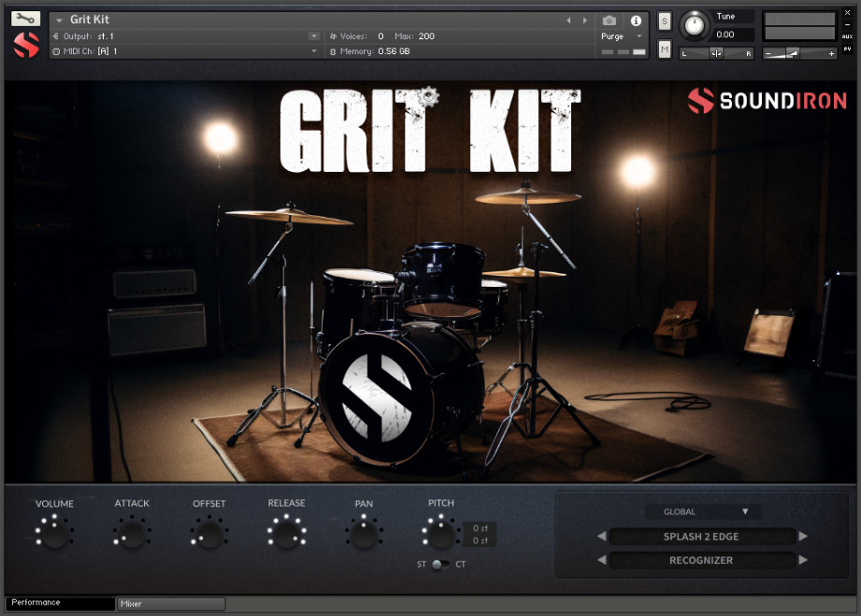Click the red Soundiron instrument logo icon
The image size is (861, 616).
click(26, 45)
